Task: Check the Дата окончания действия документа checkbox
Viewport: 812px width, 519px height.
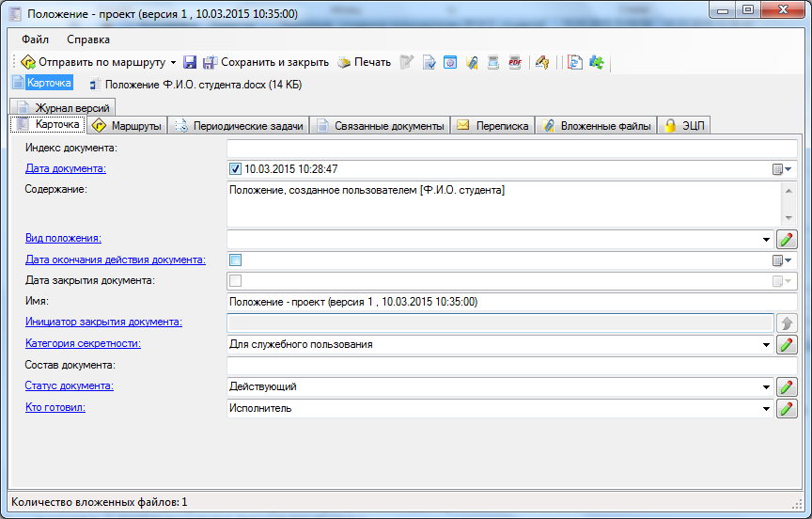Action: click(x=235, y=260)
